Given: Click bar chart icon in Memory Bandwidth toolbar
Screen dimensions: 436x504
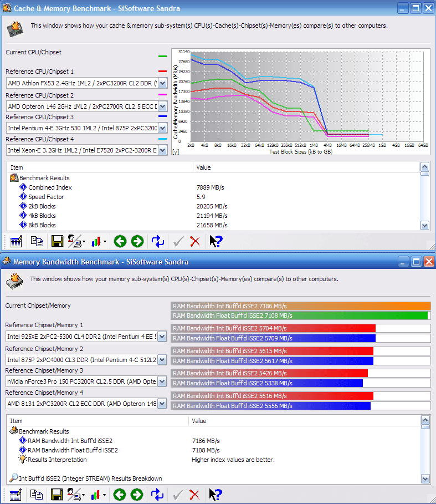Looking at the screenshot, I should [95, 495].
